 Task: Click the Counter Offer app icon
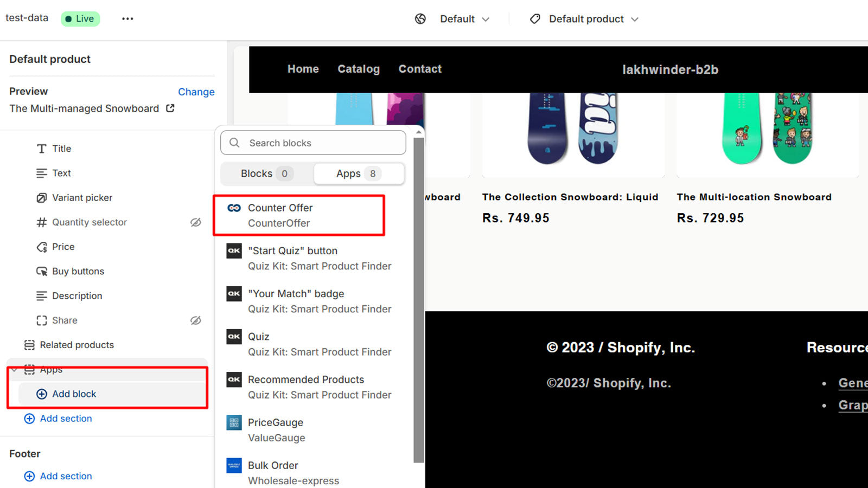[x=234, y=208]
